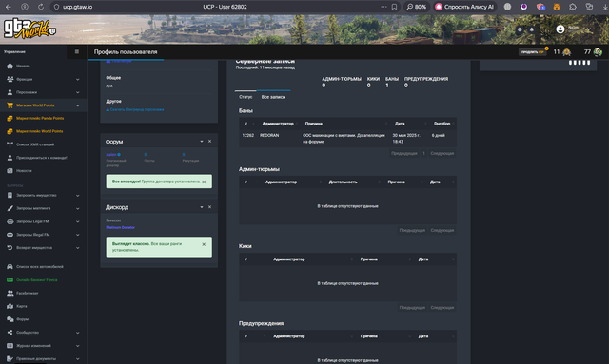The height and width of the screenshot is (364, 609).
Task: Expand Запросы Legal FM chevron
Action: [78, 221]
